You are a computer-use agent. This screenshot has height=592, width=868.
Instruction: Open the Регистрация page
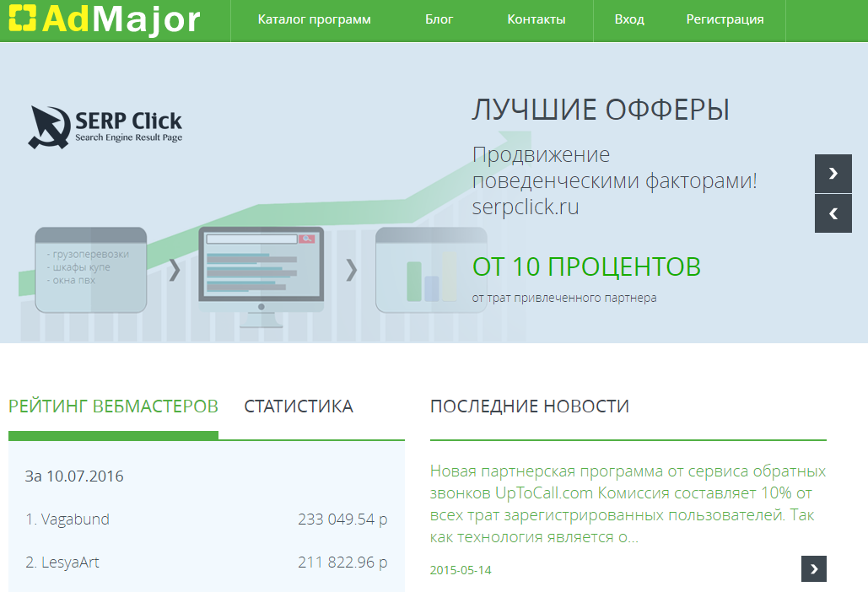click(725, 20)
